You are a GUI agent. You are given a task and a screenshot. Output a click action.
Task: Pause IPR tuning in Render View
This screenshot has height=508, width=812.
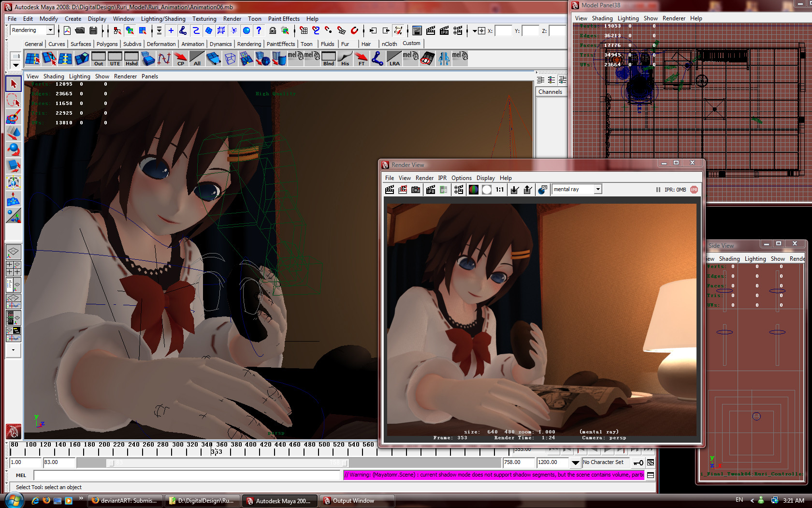[658, 190]
